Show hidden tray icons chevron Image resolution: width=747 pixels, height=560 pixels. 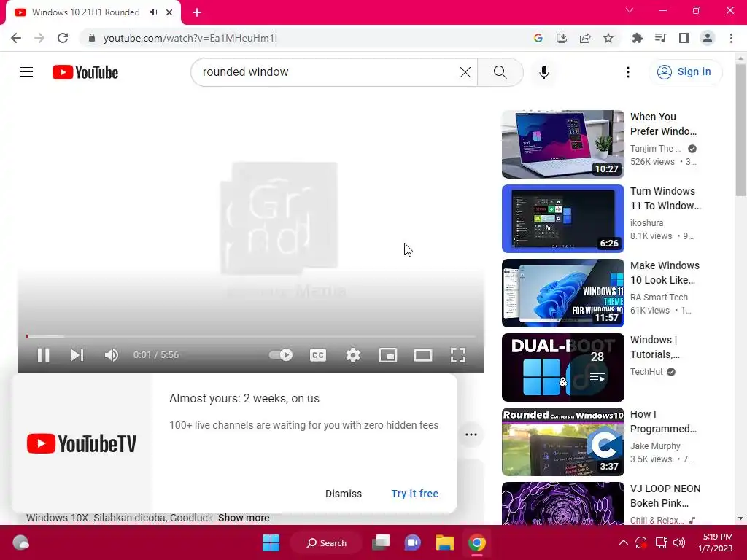[623, 542]
